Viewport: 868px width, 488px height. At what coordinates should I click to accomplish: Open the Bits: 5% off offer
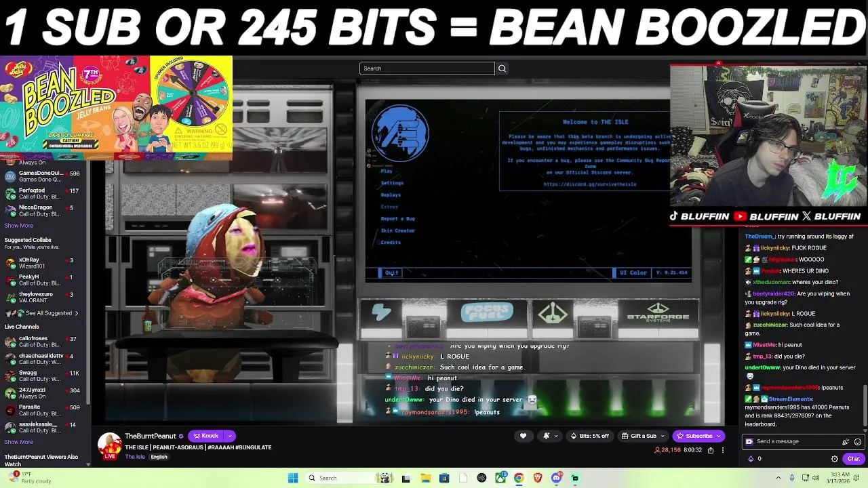tap(589, 436)
